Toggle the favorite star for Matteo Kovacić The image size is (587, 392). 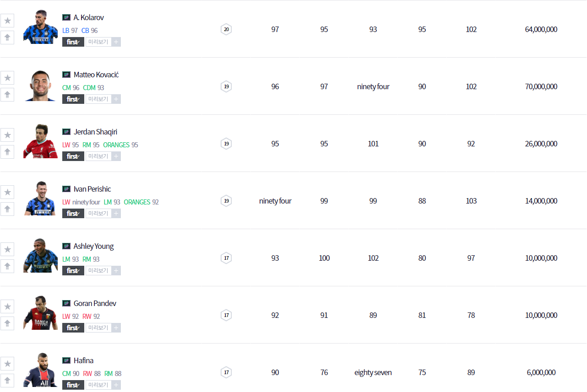point(7,78)
